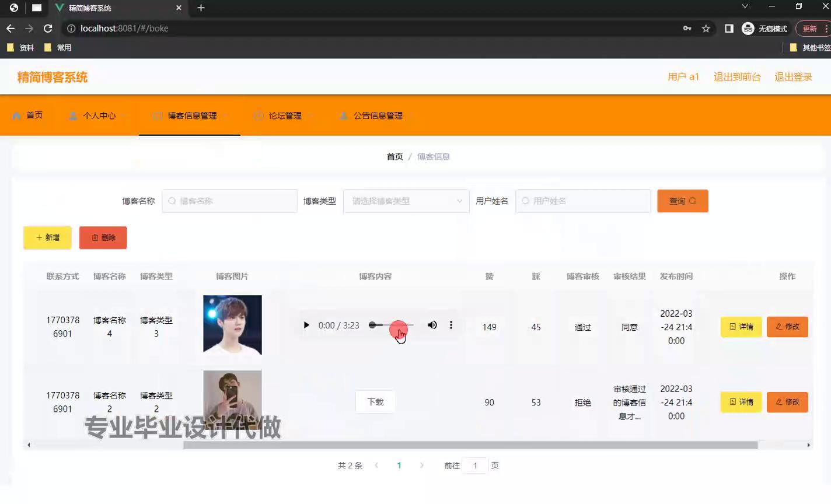831x504 pixels.
Task: Reload the page with the browser refresh icon
Action: (48, 28)
